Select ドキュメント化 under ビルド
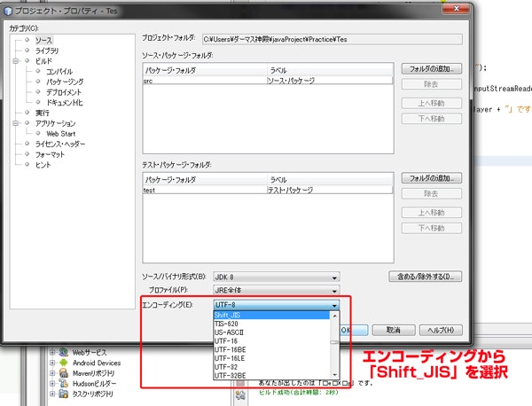This screenshot has width=532, height=406. 65,103
